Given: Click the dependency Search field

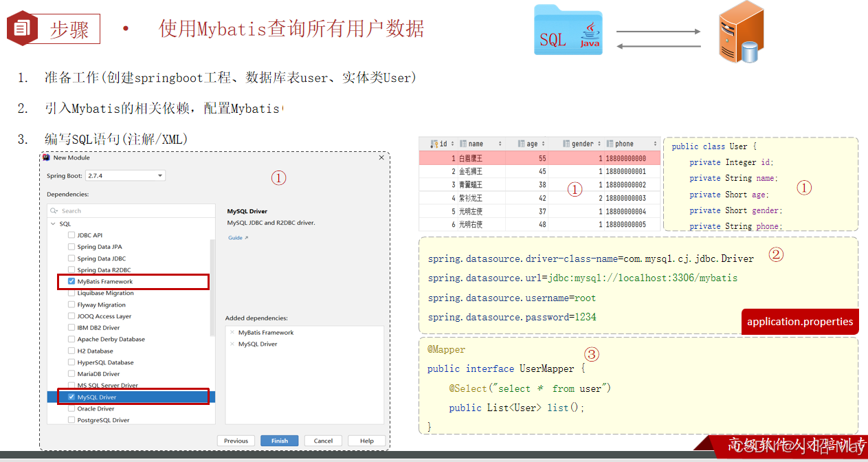Looking at the screenshot, I should [131, 211].
